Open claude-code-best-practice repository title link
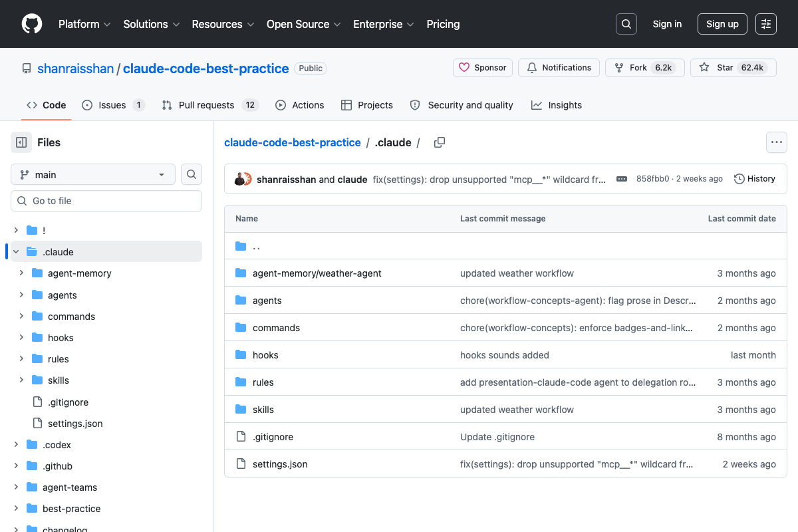Image resolution: width=798 pixels, height=532 pixels. coord(205,68)
